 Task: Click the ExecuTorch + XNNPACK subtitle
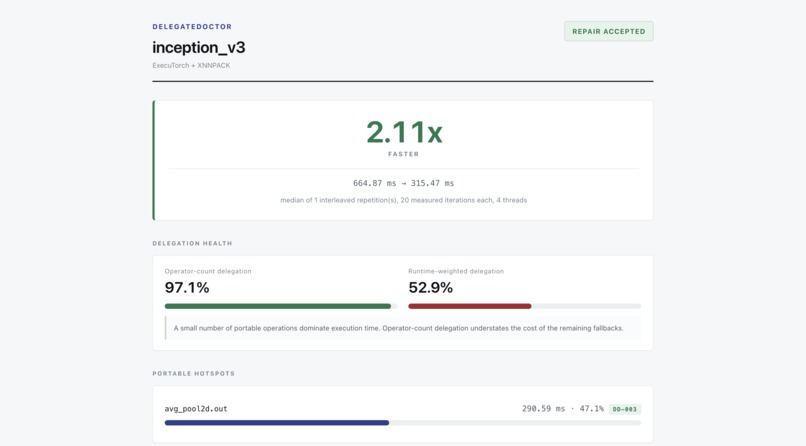[x=191, y=65]
